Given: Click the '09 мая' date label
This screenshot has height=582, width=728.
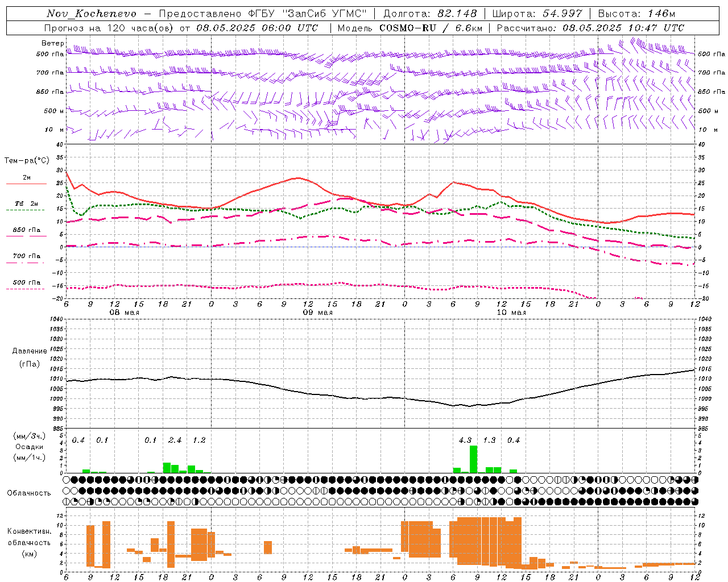Looking at the screenshot, I should (x=317, y=313).
